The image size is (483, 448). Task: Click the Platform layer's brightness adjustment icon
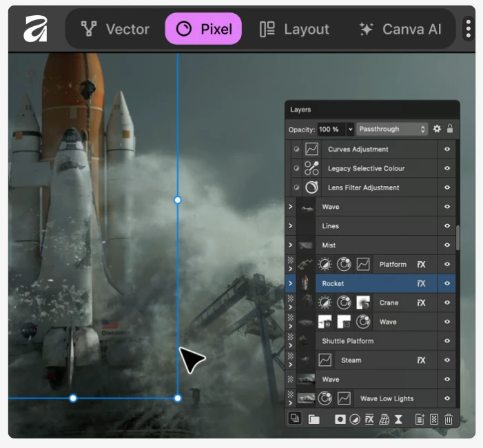325,265
